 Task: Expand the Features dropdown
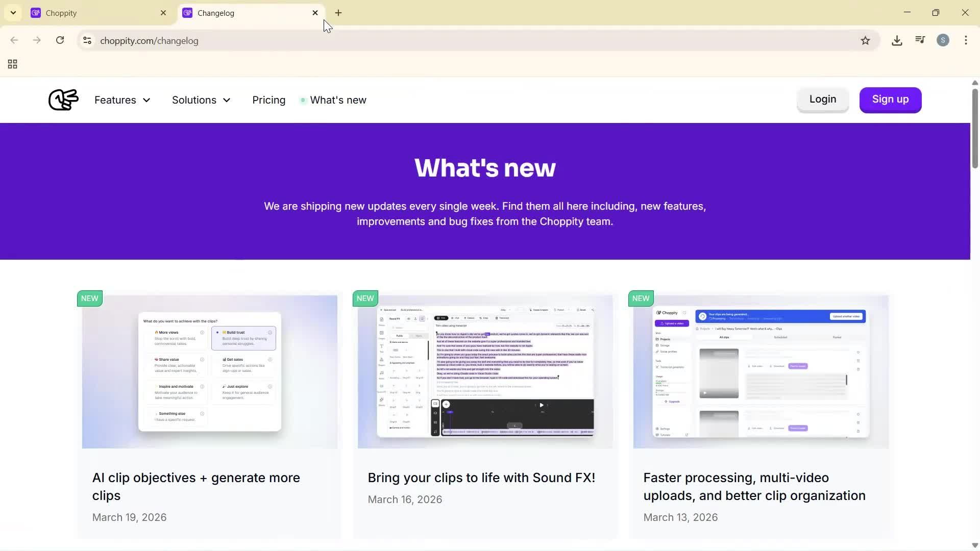coord(122,100)
